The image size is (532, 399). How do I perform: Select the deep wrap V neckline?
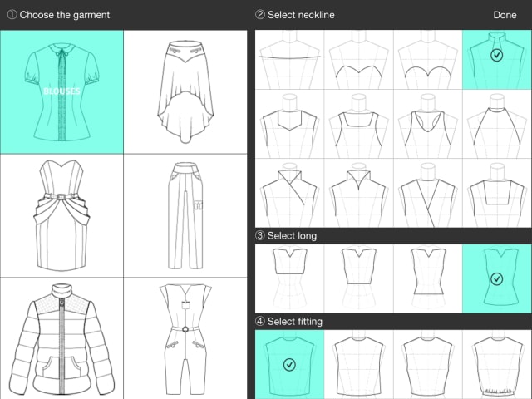coord(428,193)
